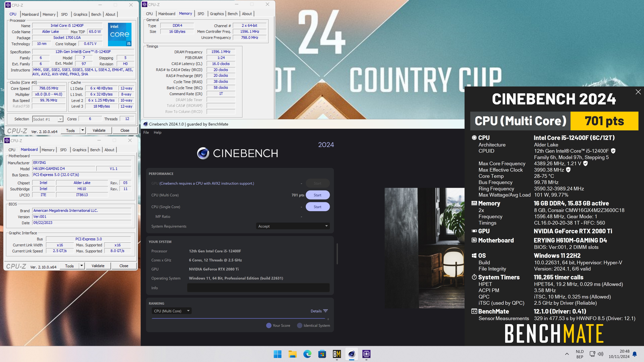Click Validate in Mainboard window
Screen dimensions: 644x362
coord(98,266)
